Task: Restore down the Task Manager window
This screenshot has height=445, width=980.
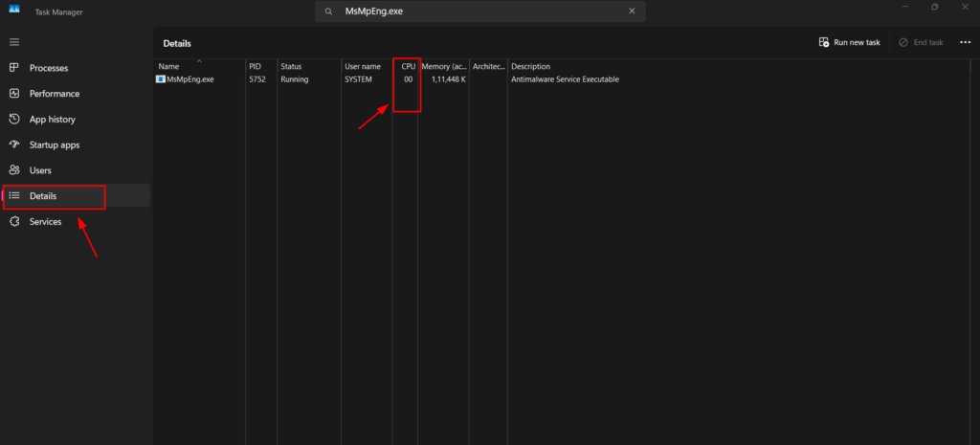Action: pyautogui.click(x=935, y=7)
